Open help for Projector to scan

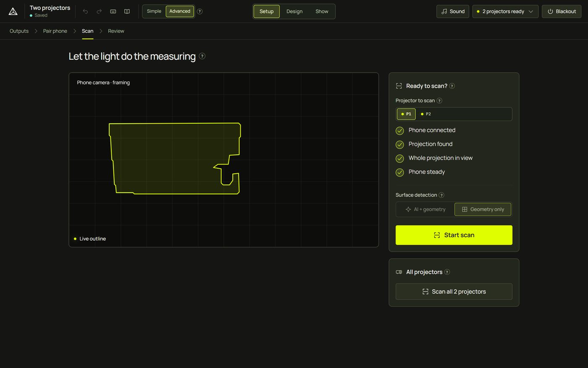pos(439,101)
